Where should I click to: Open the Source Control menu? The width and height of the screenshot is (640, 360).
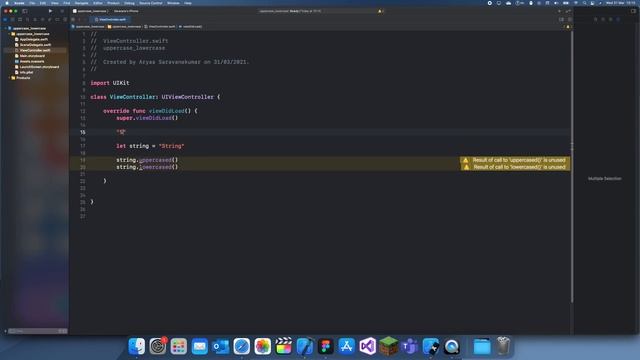[151, 3]
